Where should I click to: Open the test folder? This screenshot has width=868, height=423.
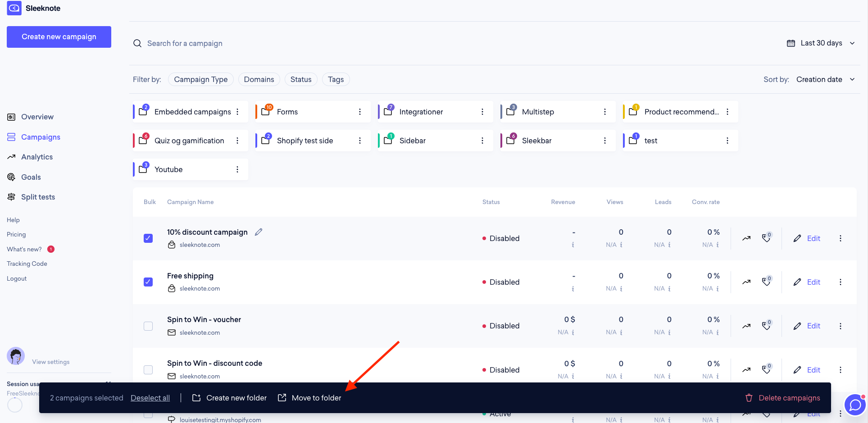(x=681, y=141)
